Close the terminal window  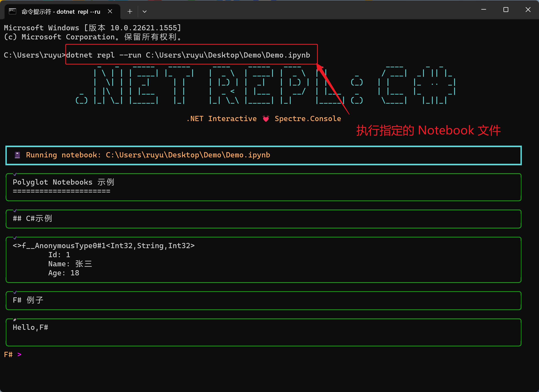coord(528,9)
